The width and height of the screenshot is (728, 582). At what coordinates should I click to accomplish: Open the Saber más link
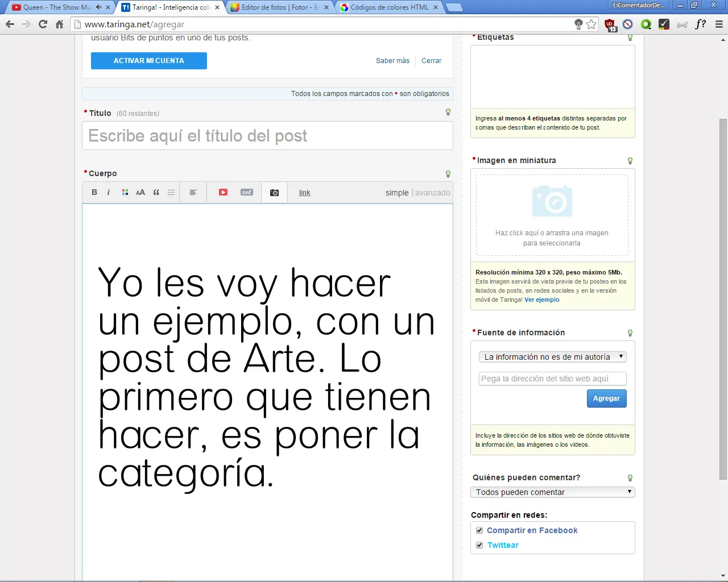point(392,61)
